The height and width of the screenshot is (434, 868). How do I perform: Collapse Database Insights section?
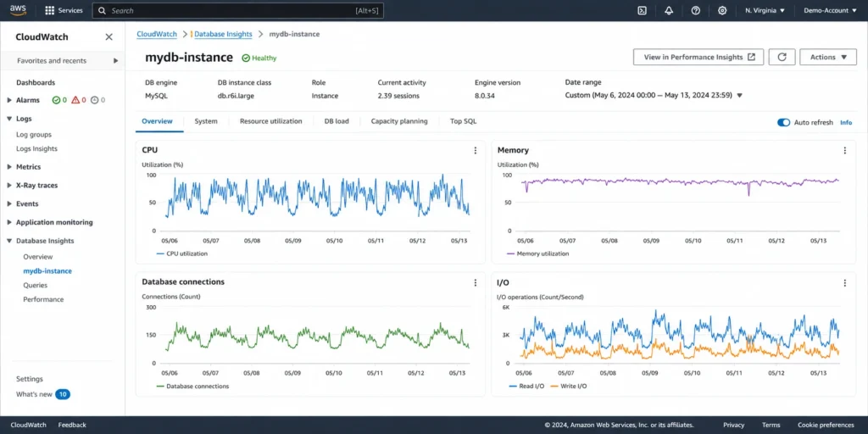pos(8,241)
